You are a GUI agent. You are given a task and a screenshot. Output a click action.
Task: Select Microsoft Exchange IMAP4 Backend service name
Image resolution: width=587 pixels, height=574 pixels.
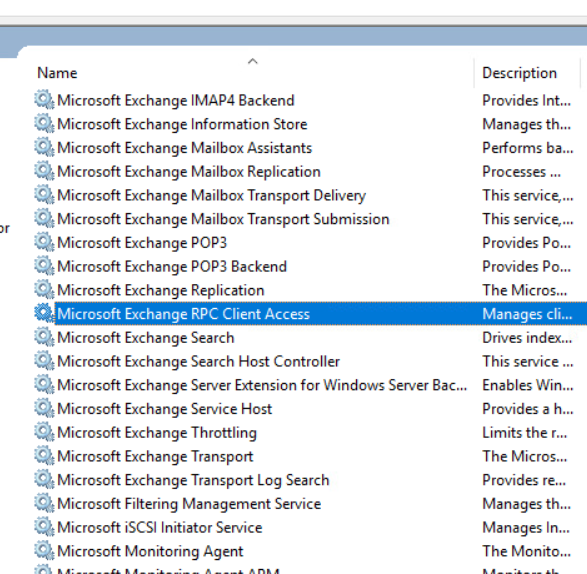coord(176,100)
